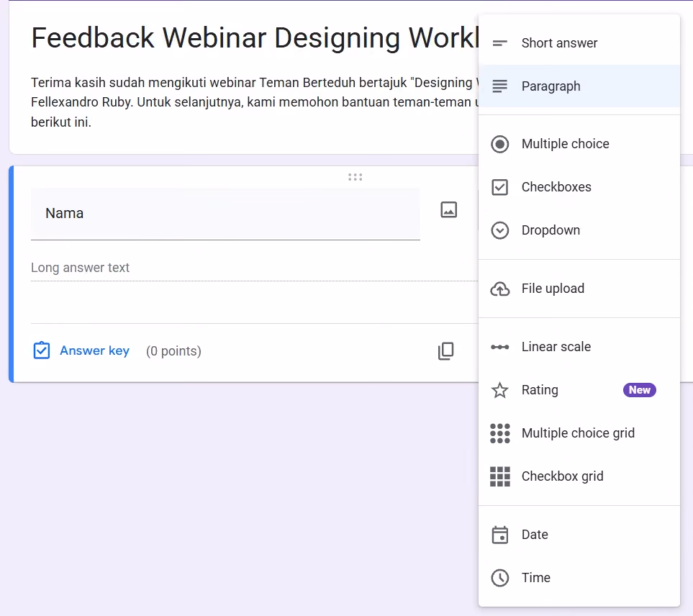Click the Multiple choice radio icon
Image resolution: width=693 pixels, height=616 pixels.
(500, 144)
